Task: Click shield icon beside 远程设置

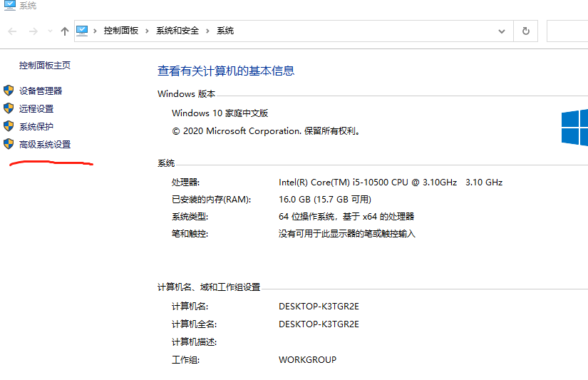Action: click(x=9, y=108)
